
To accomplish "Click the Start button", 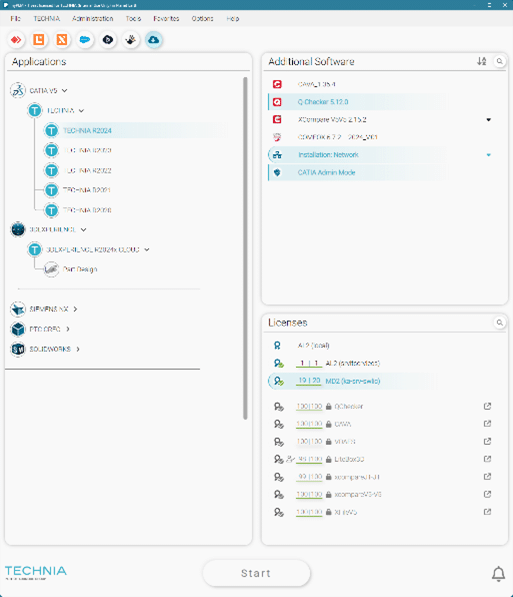I will (256, 573).
